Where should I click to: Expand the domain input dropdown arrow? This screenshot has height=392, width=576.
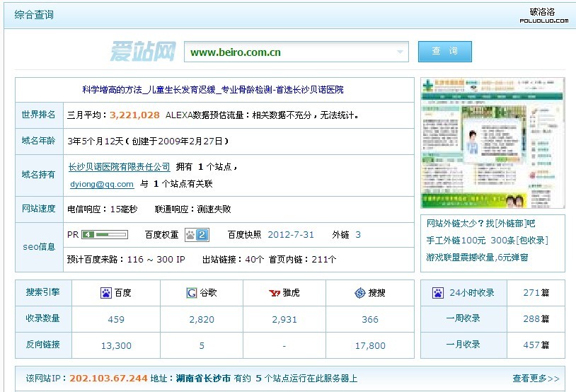tap(401, 52)
